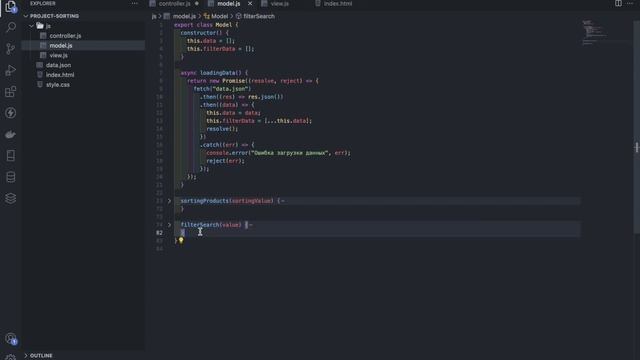Switch to the view.js tab
The height and width of the screenshot is (360, 640).
coord(279,4)
